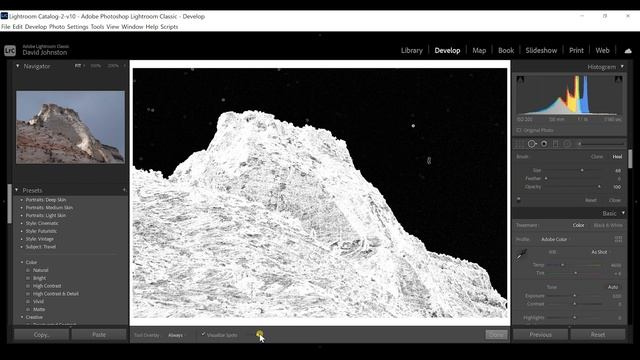Switch to the Map module
The width and height of the screenshot is (640, 360).
pyautogui.click(x=479, y=51)
